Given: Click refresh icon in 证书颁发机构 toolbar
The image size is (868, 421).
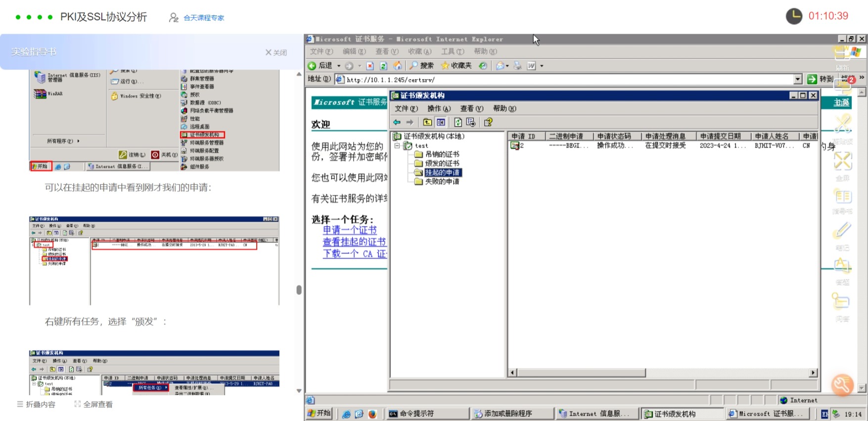Looking at the screenshot, I should click(458, 122).
